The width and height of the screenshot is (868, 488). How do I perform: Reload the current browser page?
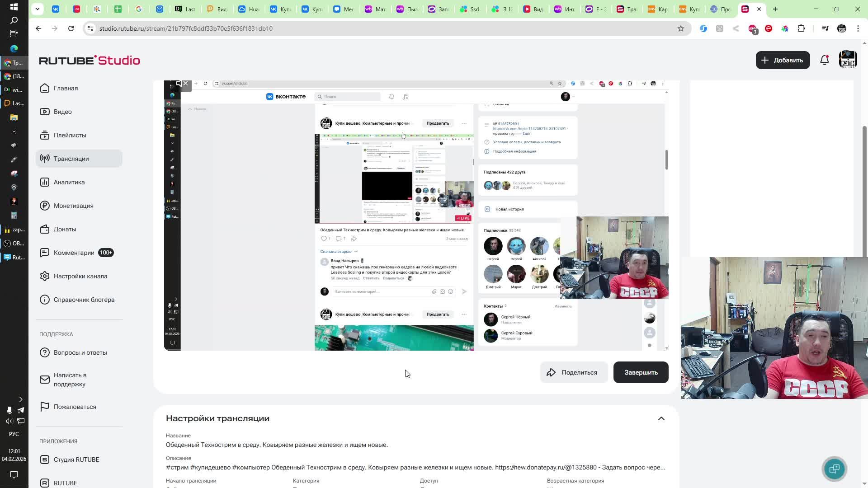click(x=71, y=28)
